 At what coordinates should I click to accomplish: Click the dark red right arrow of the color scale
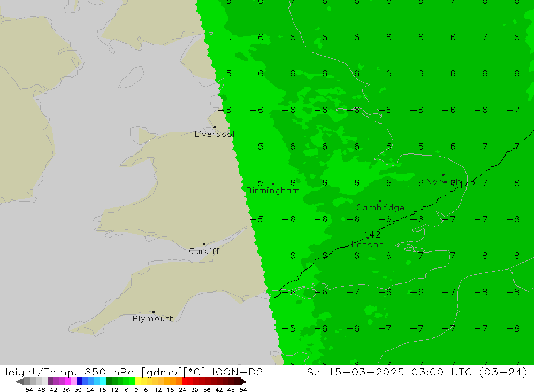coord(243,381)
